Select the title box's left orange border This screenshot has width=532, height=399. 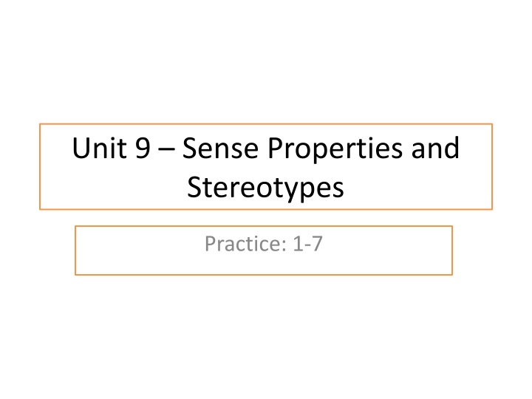tap(40, 166)
